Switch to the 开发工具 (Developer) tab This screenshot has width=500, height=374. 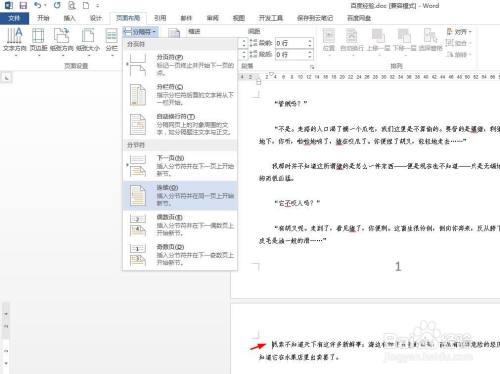(x=271, y=18)
